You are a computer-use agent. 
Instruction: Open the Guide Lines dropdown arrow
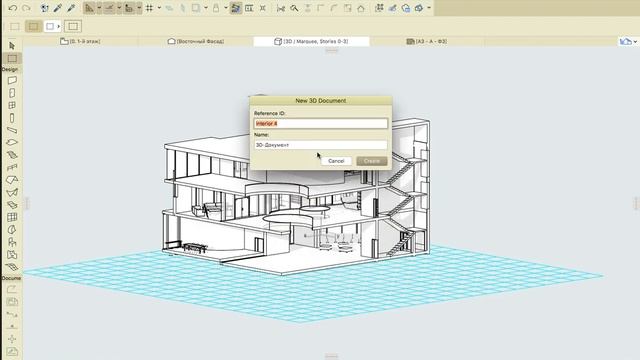click(x=99, y=8)
